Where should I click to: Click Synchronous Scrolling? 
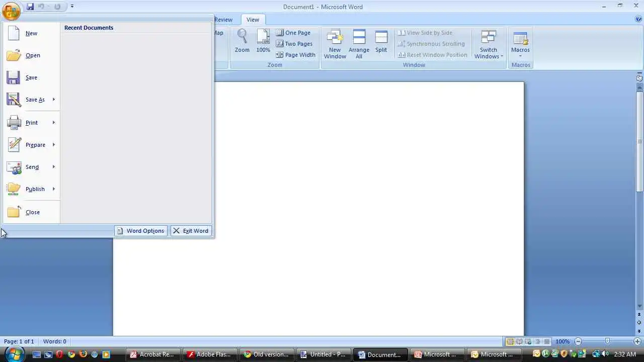(431, 44)
